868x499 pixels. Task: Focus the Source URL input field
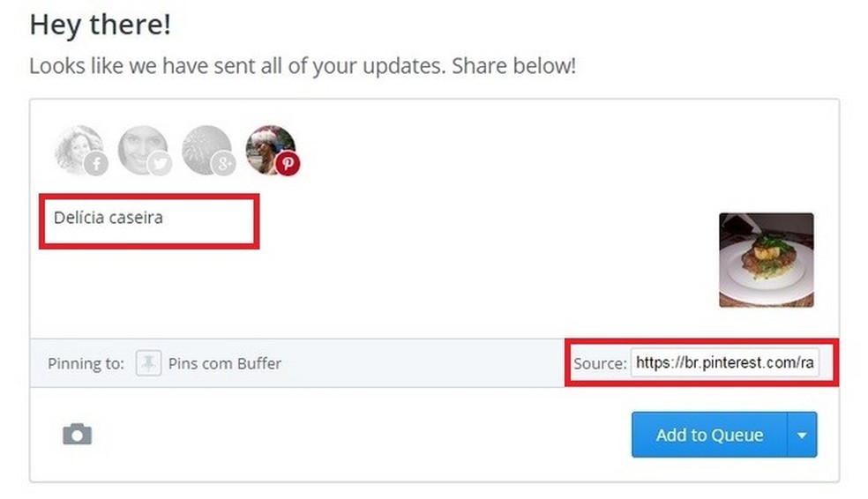pos(723,363)
